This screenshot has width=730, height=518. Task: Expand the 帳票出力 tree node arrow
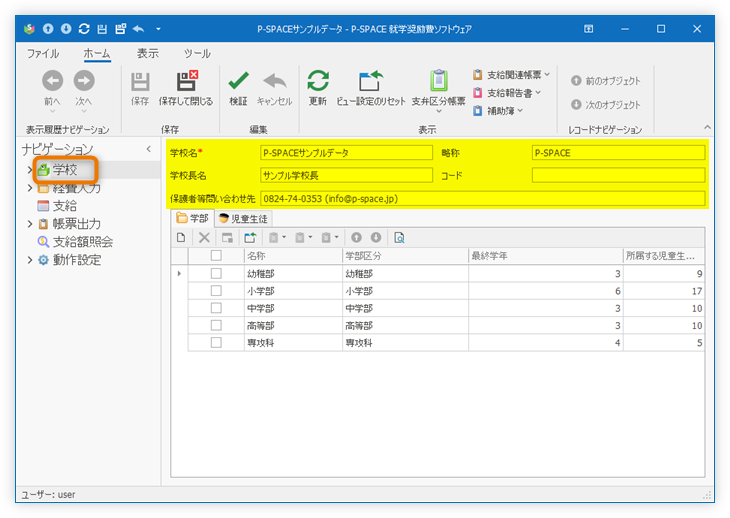30,224
